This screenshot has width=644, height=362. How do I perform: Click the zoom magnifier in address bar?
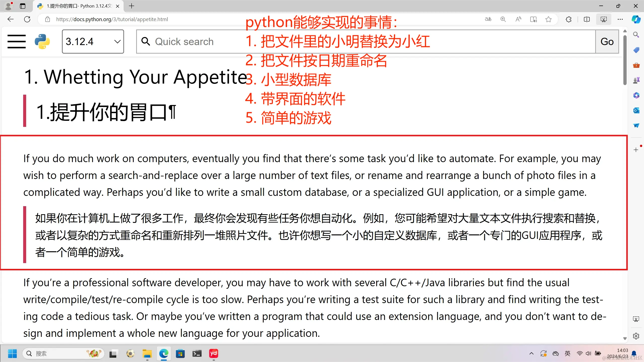pos(503,19)
